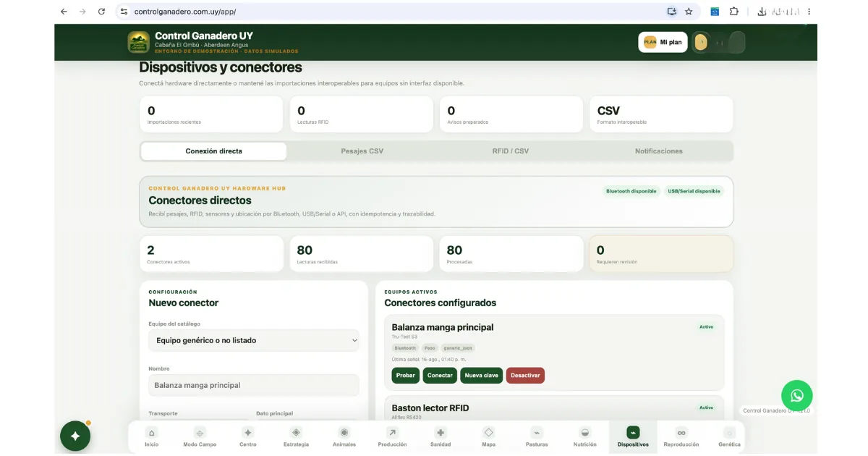The width and height of the screenshot is (868, 456).
Task: Open the Sanidad section icon
Action: pos(441,437)
